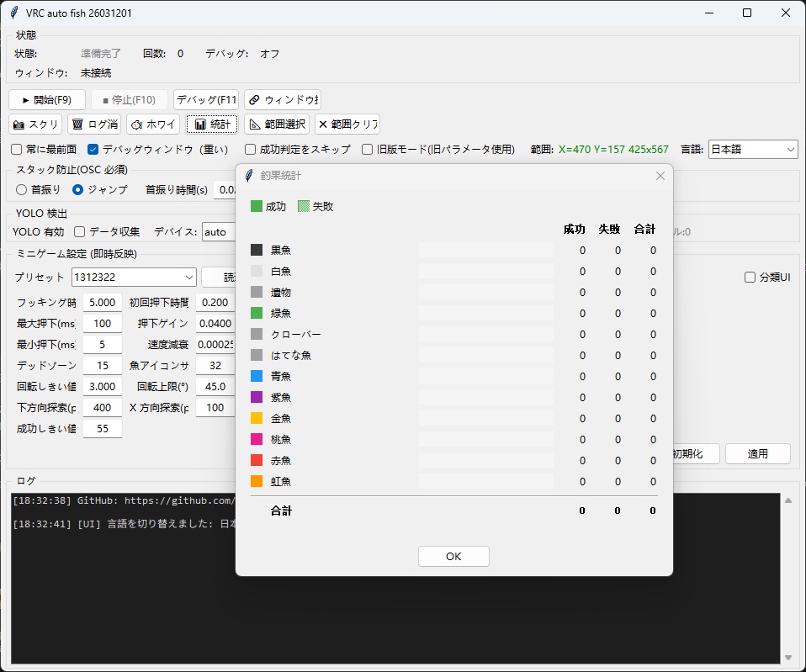806x672 pixels.
Task: Click the フッキング時 5.000 field
Action: (103, 303)
